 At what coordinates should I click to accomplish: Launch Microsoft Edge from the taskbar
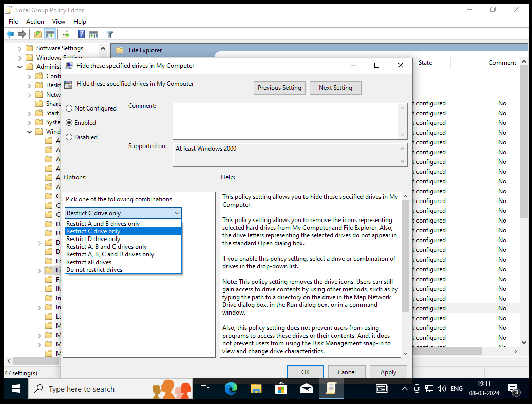click(231, 389)
